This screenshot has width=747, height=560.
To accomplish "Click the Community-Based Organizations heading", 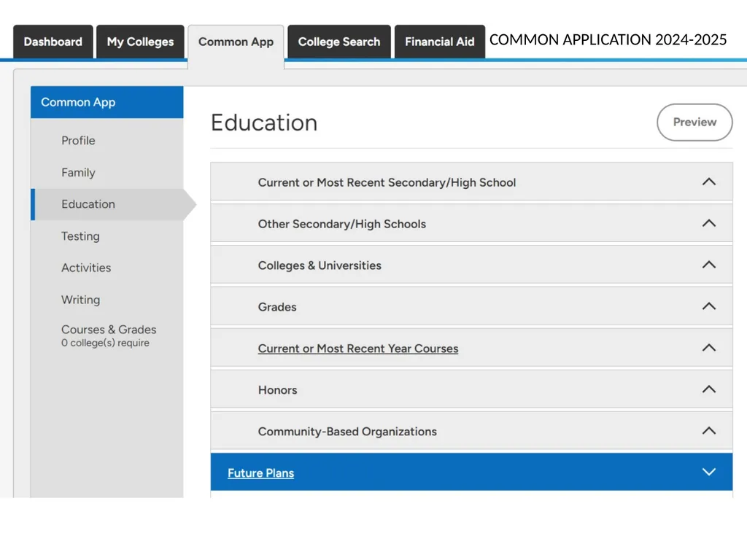I will click(x=347, y=432).
